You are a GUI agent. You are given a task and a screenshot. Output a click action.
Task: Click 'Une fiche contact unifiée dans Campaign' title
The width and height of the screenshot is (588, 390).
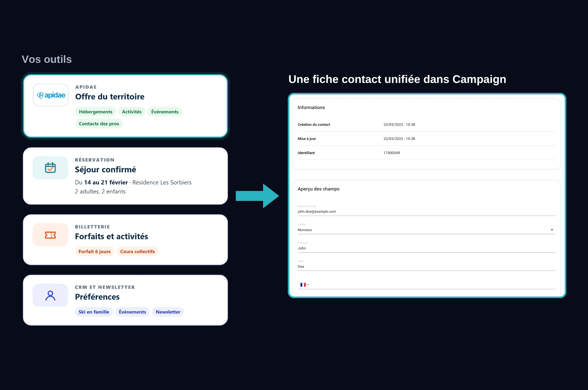tap(397, 79)
